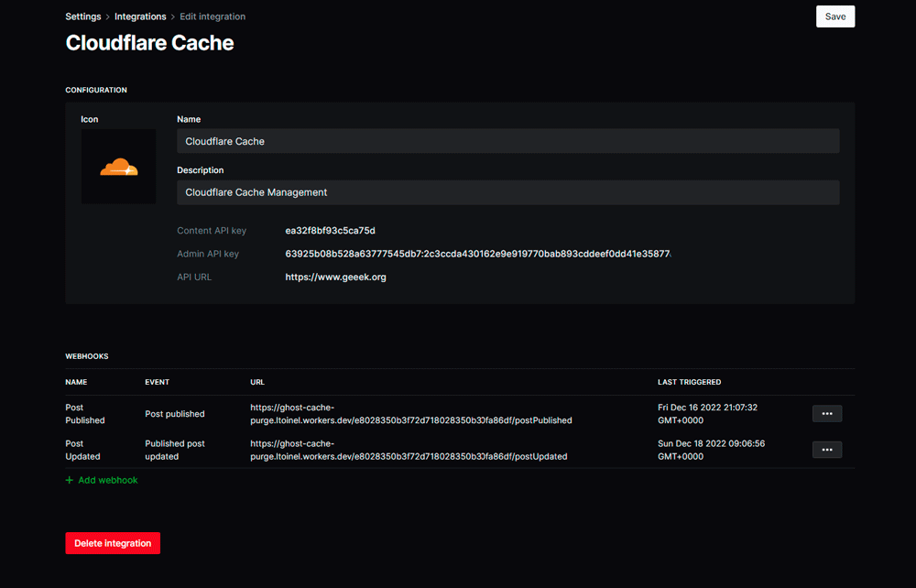The width and height of the screenshot is (916, 588).
Task: Click the LAST TRIGGERED column header
Action: click(x=690, y=382)
